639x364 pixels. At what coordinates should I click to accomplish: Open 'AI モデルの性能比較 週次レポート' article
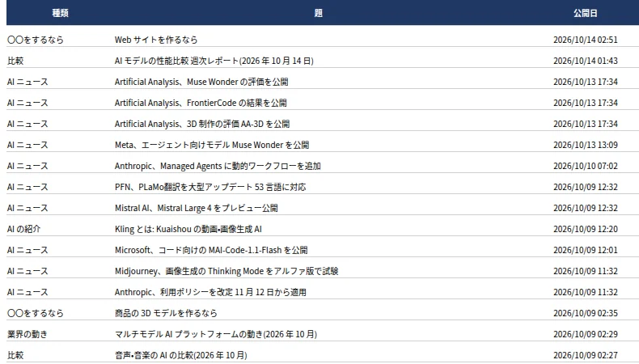tap(214, 61)
